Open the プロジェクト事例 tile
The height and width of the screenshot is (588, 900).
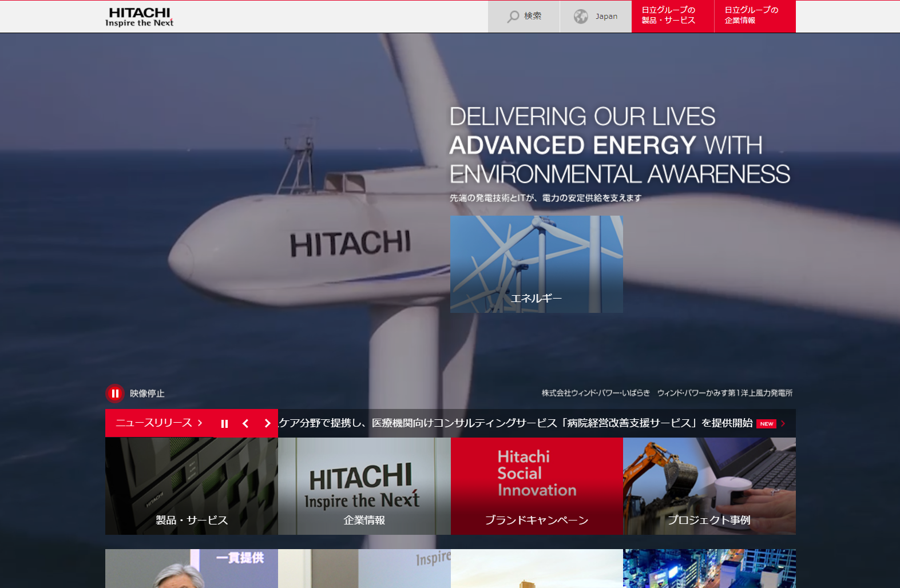709,486
